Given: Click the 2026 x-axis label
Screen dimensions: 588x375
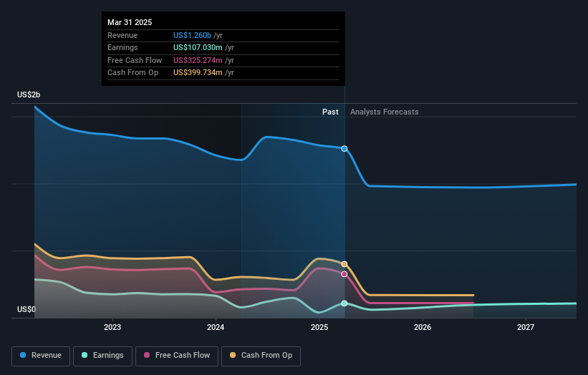Looking at the screenshot, I should [423, 328].
